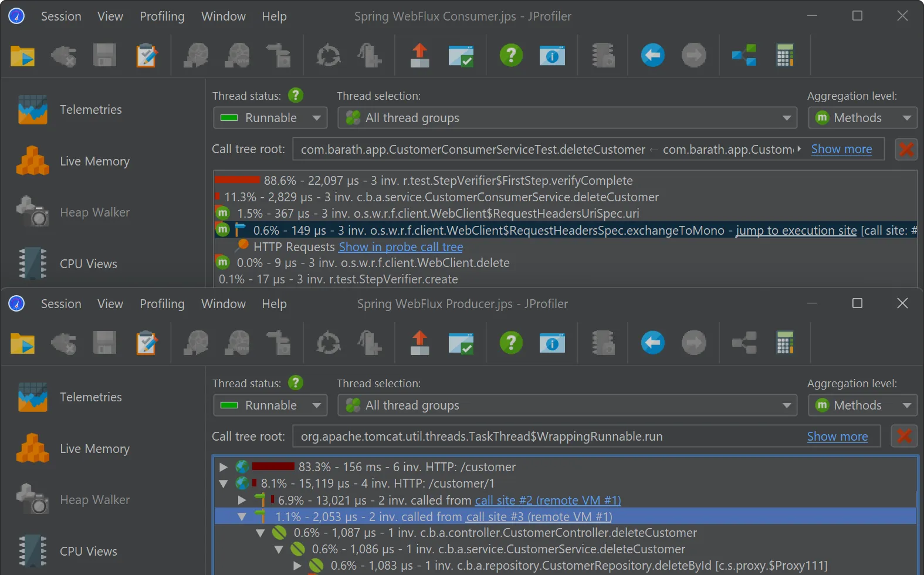
Task: Click the green help question mark in Consumer toolbar
Action: (511, 56)
